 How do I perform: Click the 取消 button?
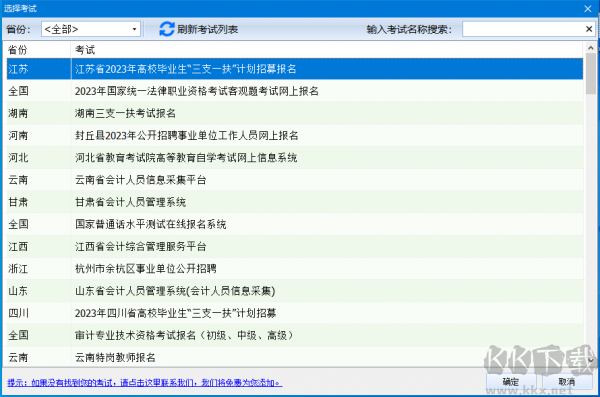coord(567,382)
